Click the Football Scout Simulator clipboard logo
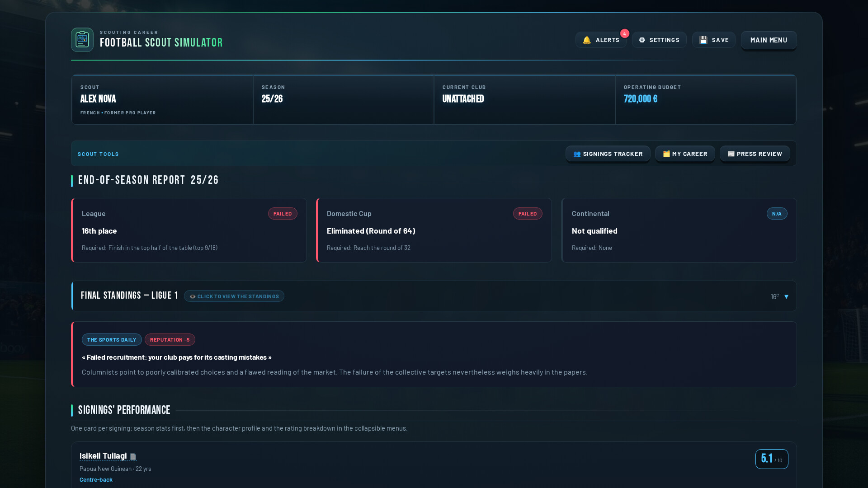Image resolution: width=868 pixels, height=488 pixels. pyautogui.click(x=82, y=40)
